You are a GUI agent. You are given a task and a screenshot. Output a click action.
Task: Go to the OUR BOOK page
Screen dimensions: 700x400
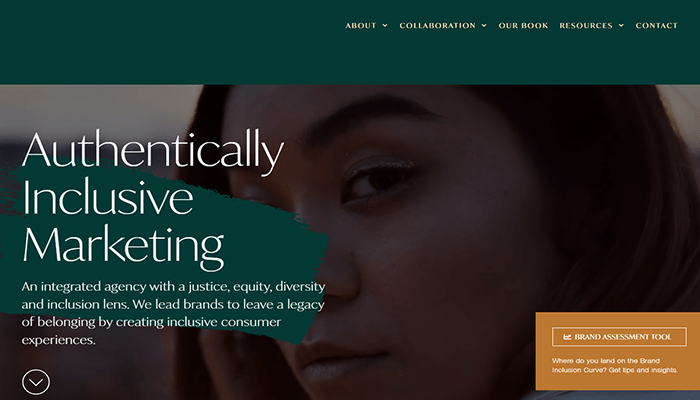523,26
